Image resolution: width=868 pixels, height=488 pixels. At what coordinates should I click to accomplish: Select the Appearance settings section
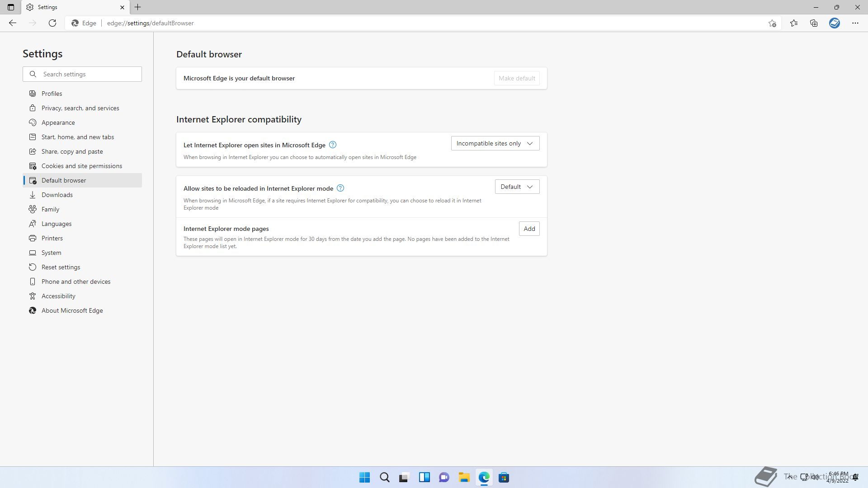(58, 123)
